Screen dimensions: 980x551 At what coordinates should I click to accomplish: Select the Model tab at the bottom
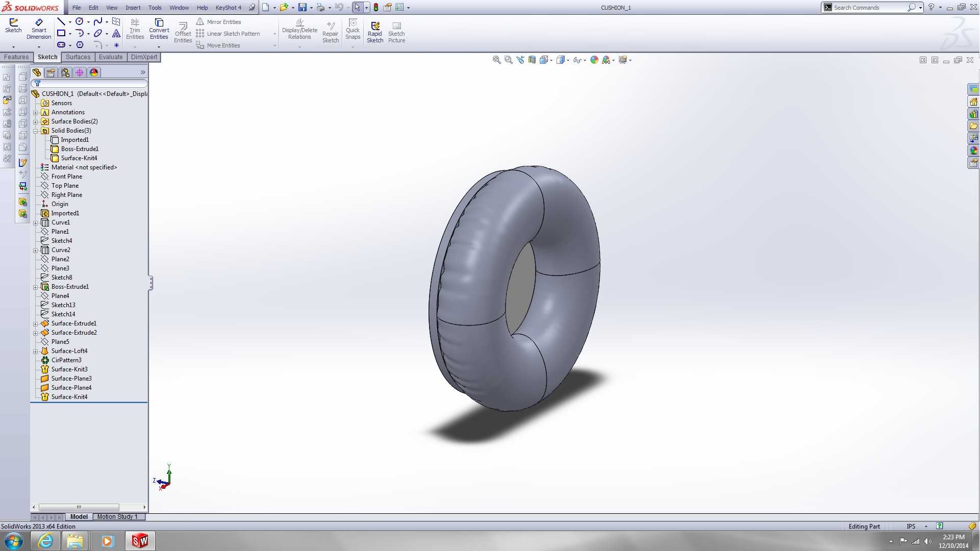[79, 517]
